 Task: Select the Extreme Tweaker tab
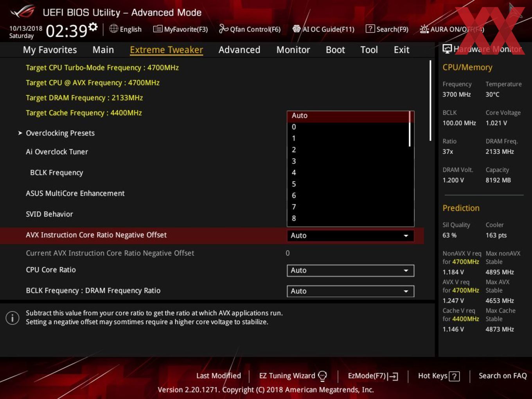[166, 50]
